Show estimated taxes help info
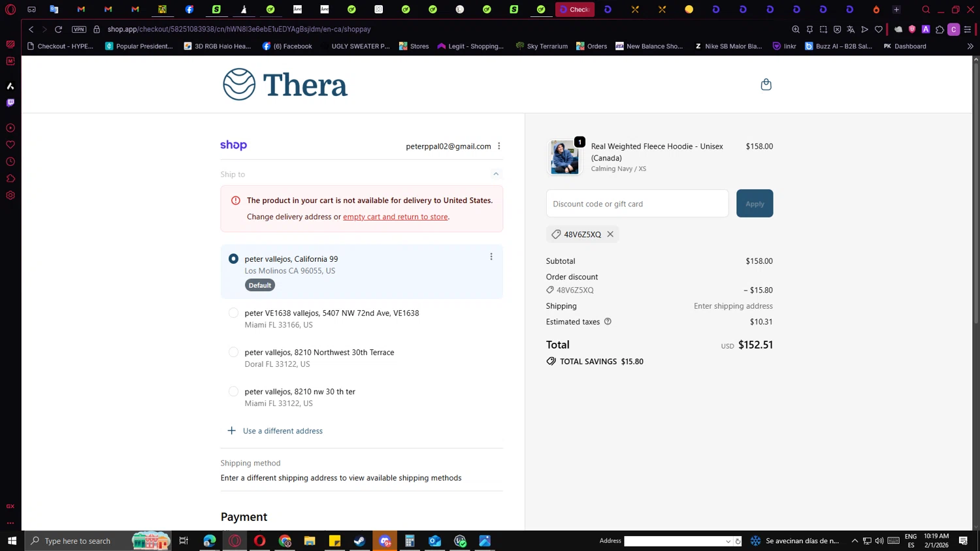Screen dimensions: 980x551 click(608, 322)
